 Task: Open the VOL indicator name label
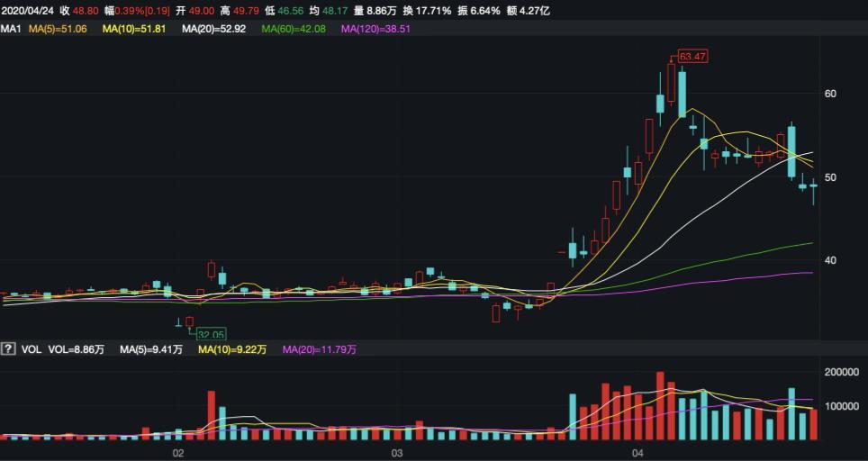point(32,348)
